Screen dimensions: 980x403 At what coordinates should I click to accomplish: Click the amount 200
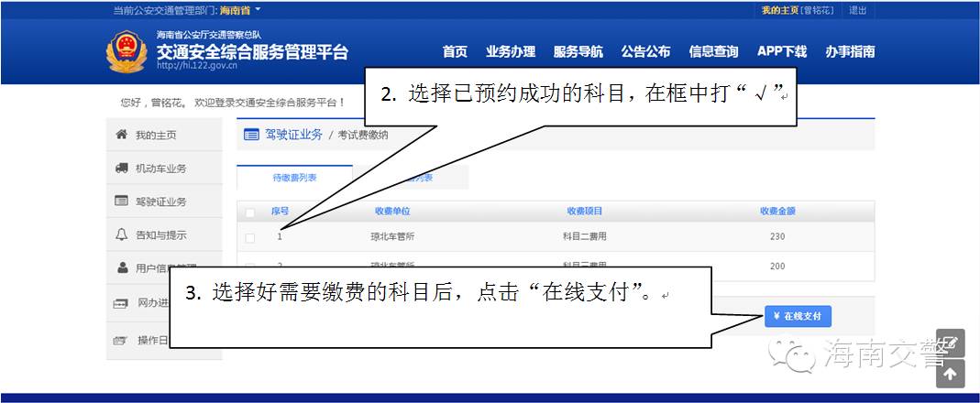pyautogui.click(x=777, y=267)
